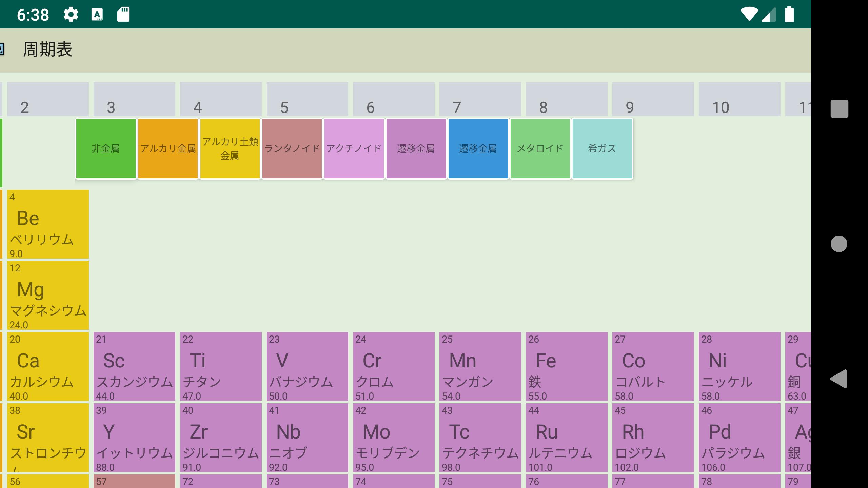This screenshot has height=488, width=868.
Task: Tap the group 3 column header
Action: pos(134,99)
